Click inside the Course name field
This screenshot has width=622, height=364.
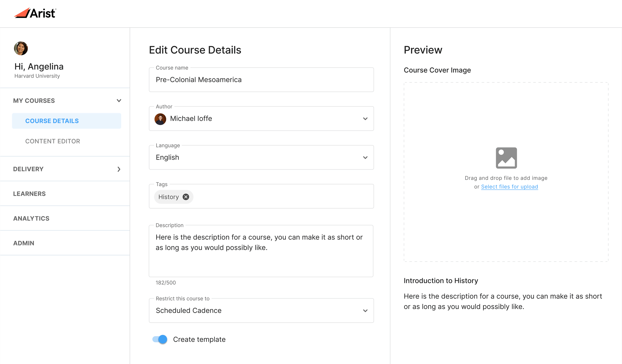(x=261, y=80)
